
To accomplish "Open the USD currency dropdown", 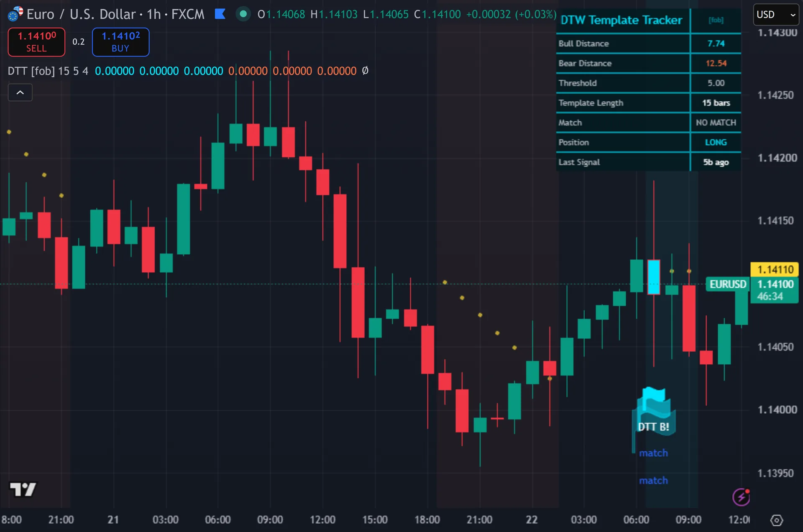I will click(x=776, y=15).
